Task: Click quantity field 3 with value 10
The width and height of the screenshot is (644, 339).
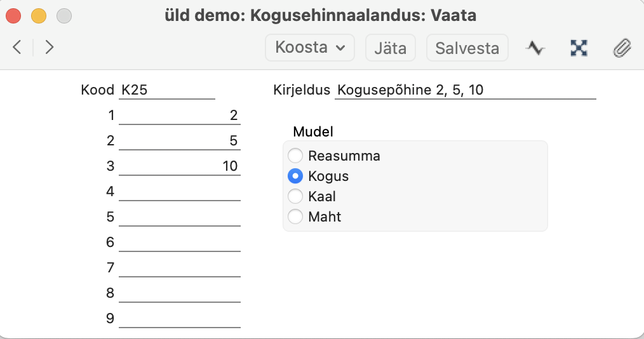Action: 180,166
